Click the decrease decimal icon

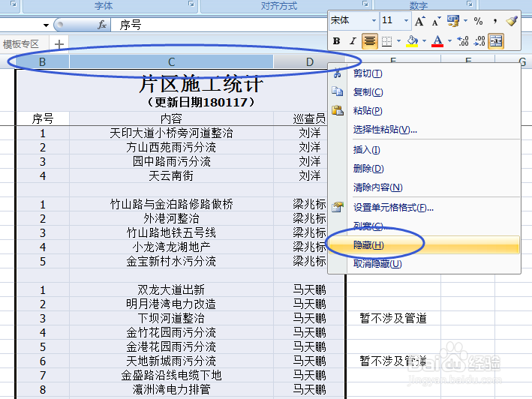[479, 41]
